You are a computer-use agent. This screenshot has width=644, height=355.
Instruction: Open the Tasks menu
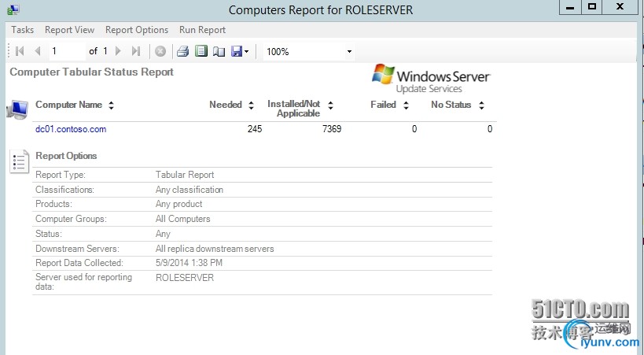click(x=23, y=30)
